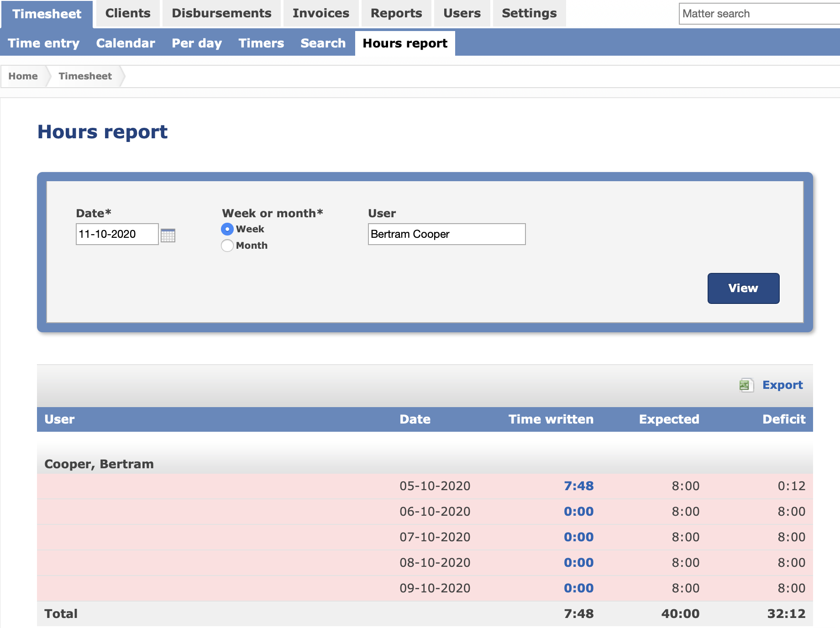
Task: Open the 0:00 entry for 06-10-2020
Action: [x=579, y=512]
